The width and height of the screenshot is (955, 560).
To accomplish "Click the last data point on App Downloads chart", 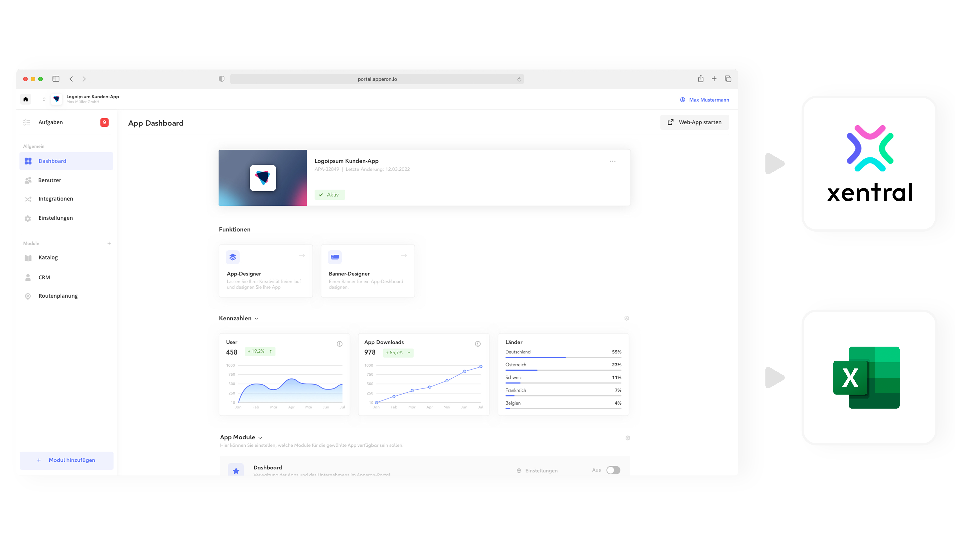I will [x=481, y=366].
